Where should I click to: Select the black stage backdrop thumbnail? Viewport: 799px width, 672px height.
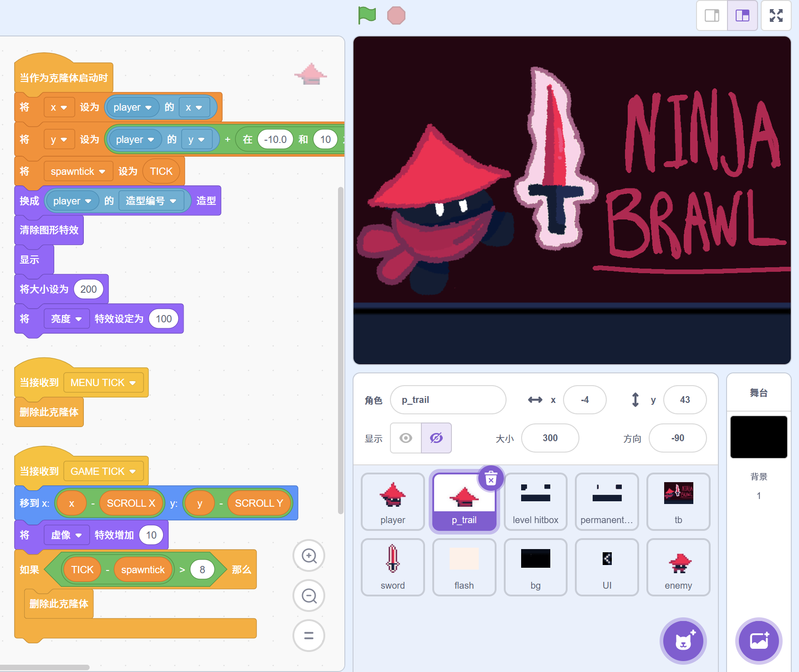pyautogui.click(x=758, y=437)
